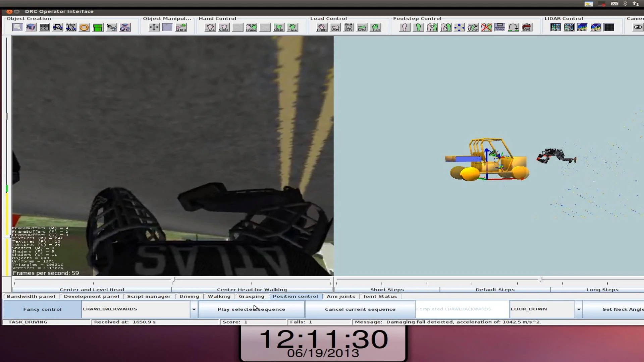Click the hose nozzle object icon
Image resolution: width=644 pixels, height=362 pixels.
pyautogui.click(x=112, y=27)
